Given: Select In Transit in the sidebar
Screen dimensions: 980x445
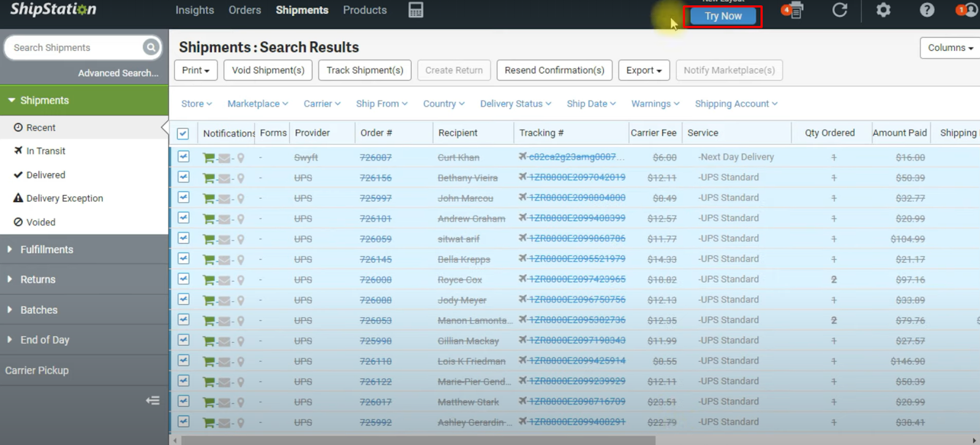Looking at the screenshot, I should coord(45,151).
